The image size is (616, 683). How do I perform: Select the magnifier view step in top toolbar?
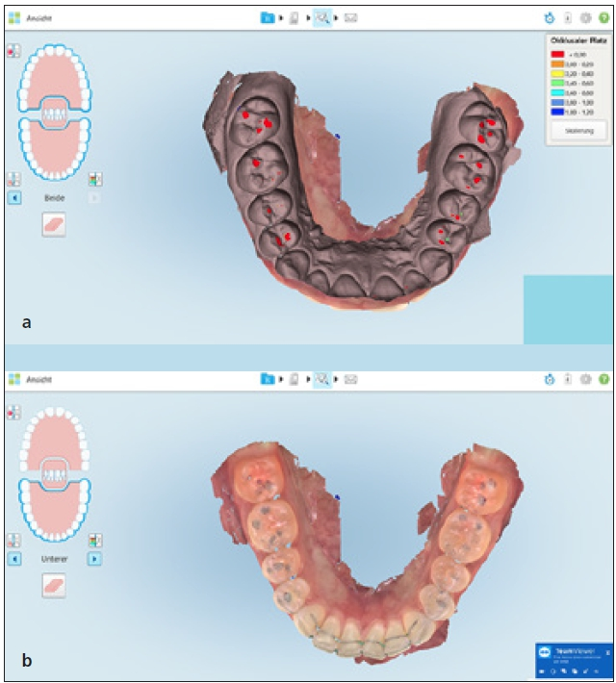click(321, 17)
